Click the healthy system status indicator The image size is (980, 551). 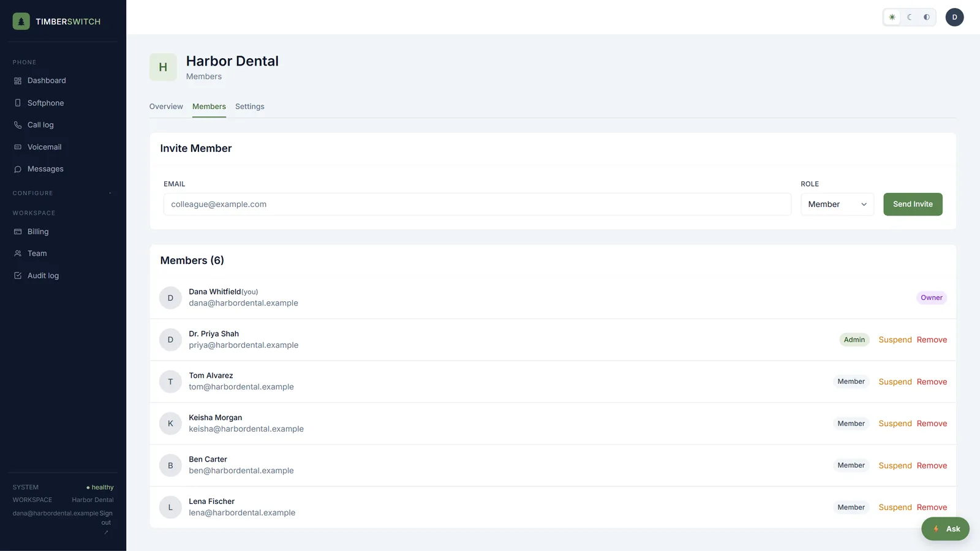coord(100,487)
